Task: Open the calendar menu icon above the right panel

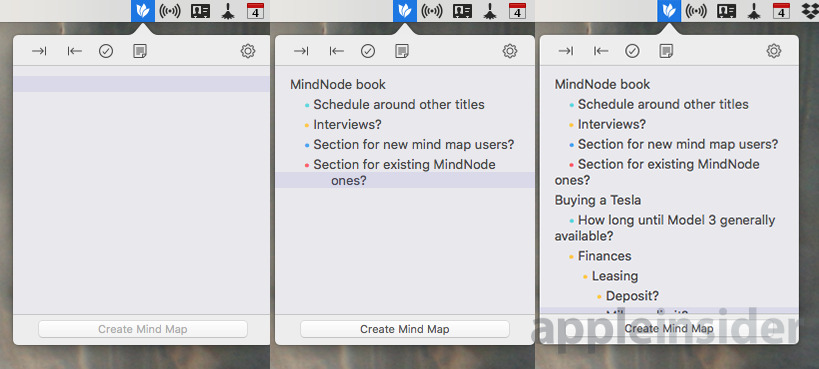Action: (x=781, y=11)
